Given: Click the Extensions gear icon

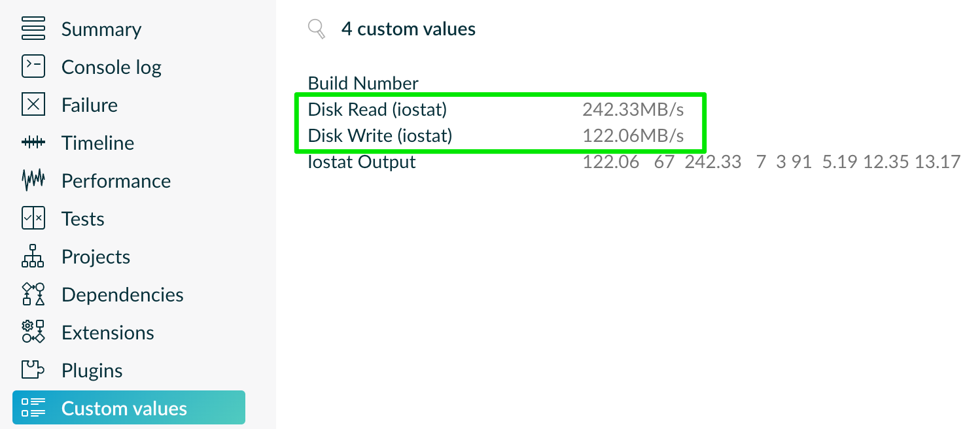Looking at the screenshot, I should pyautogui.click(x=33, y=333).
